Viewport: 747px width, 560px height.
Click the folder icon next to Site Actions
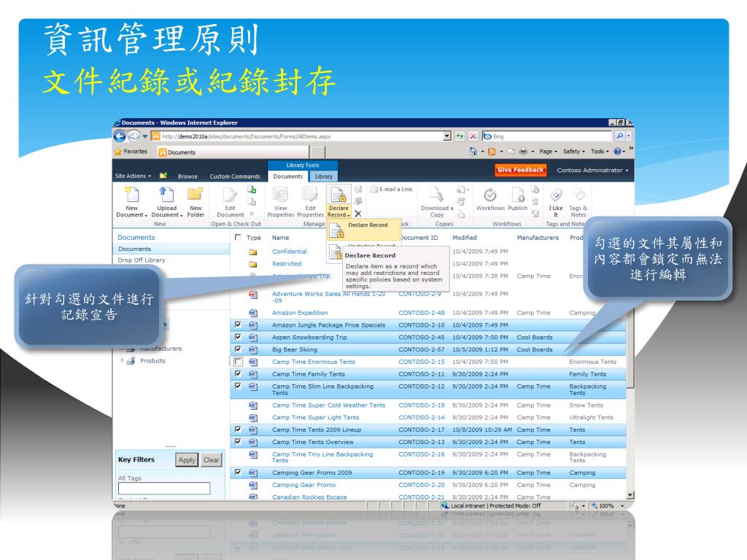163,176
